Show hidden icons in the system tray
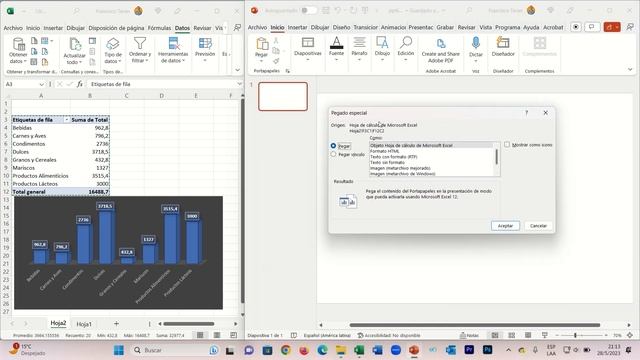This screenshot has width=640, height=360. (x=508, y=350)
